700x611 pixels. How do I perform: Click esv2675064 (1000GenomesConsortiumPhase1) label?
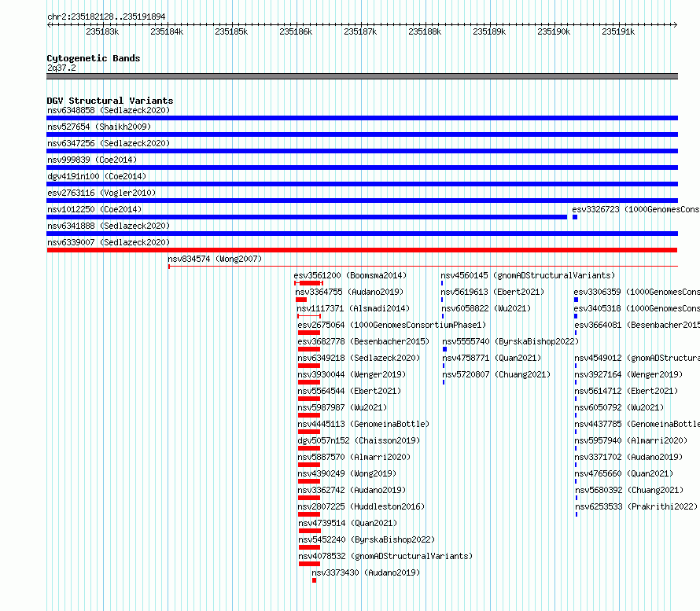pyautogui.click(x=392, y=325)
